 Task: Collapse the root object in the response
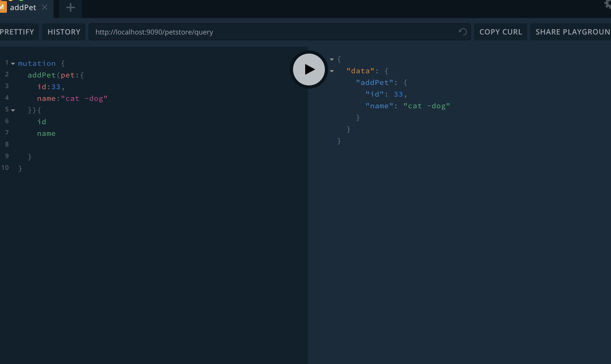tap(332, 59)
